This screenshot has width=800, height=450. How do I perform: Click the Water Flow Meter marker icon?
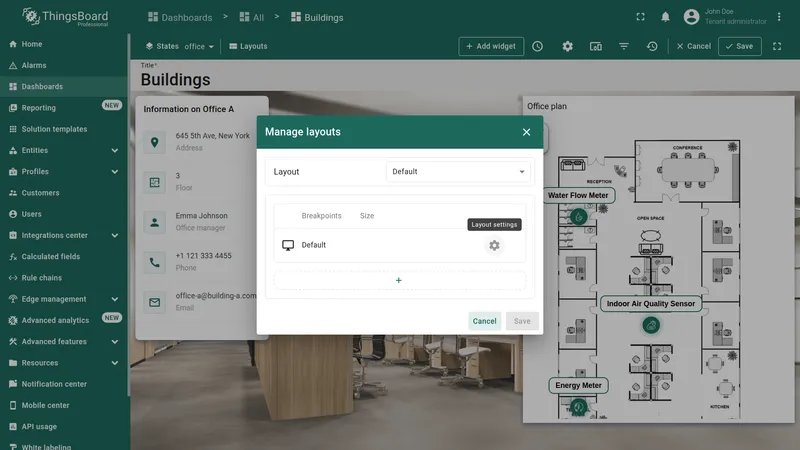[579, 217]
